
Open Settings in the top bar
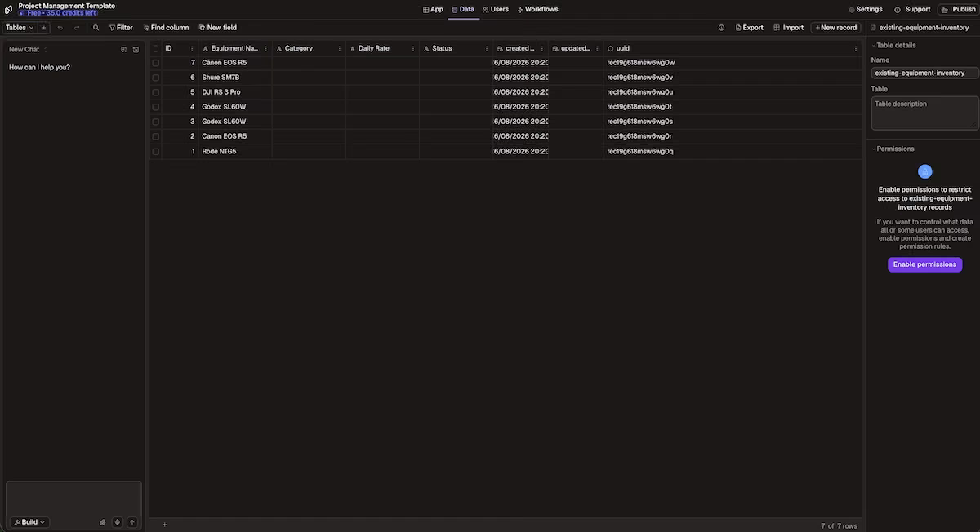pyautogui.click(x=866, y=10)
